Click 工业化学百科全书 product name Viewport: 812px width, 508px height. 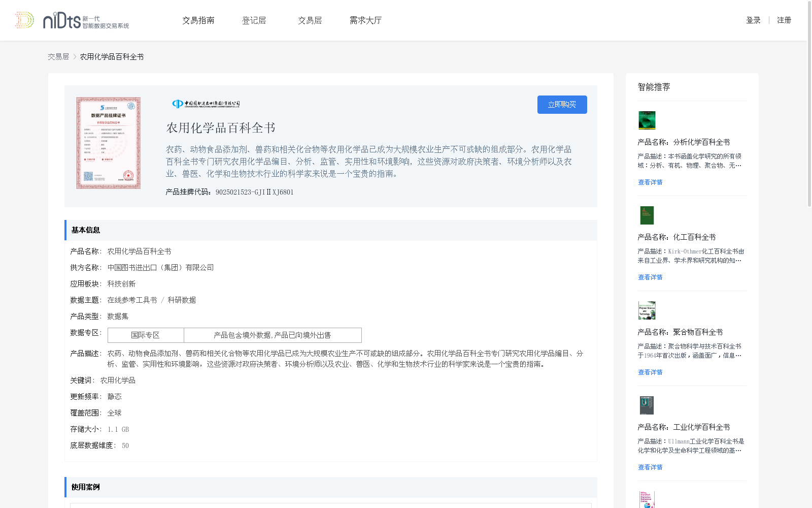point(701,427)
